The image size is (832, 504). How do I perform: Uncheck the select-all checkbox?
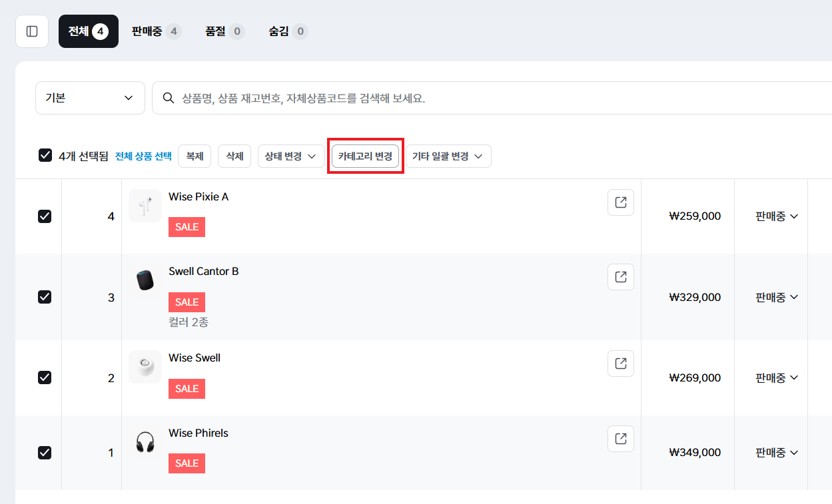[45, 155]
